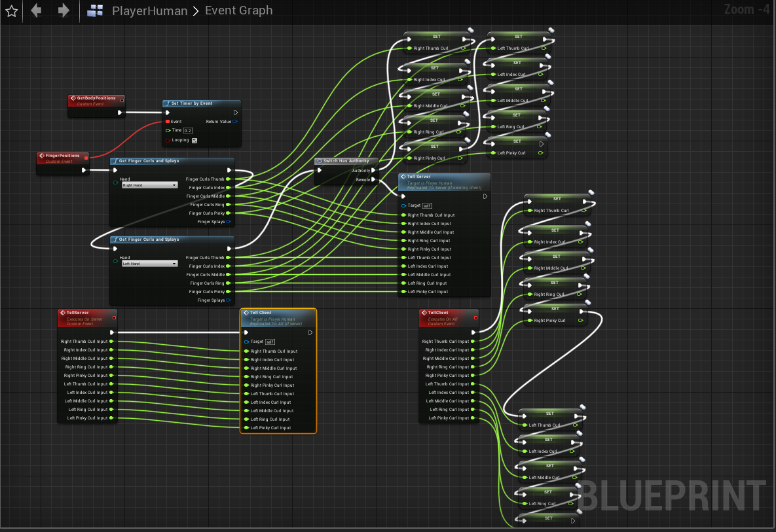This screenshot has width=776, height=532.
Task: Click the diamond event icon on Tell Server
Action: (403, 176)
